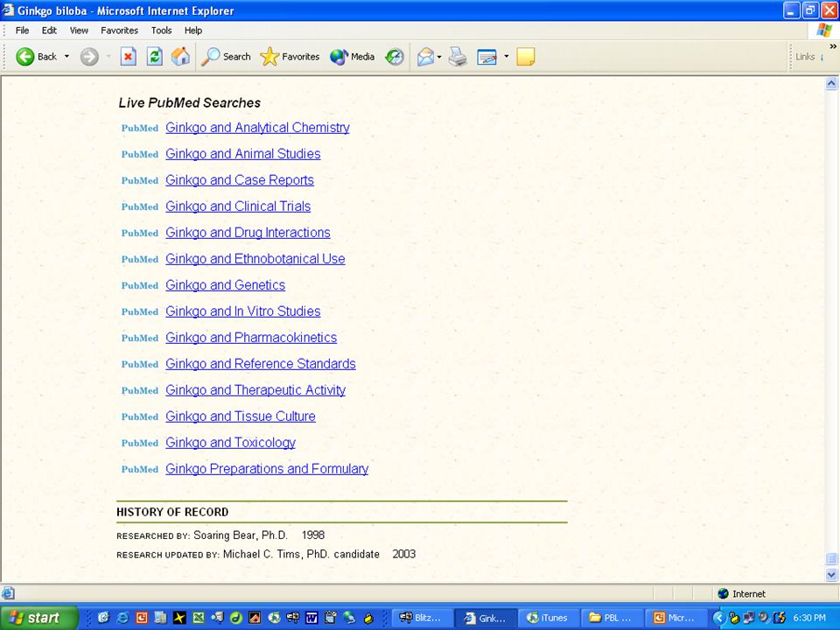Go to the Home page icon

click(180, 56)
